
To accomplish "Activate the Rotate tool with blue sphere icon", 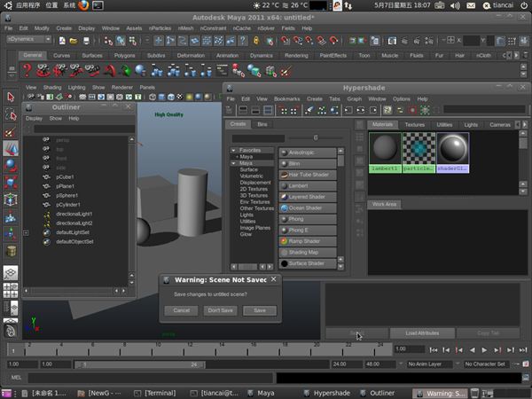I will (x=11, y=166).
